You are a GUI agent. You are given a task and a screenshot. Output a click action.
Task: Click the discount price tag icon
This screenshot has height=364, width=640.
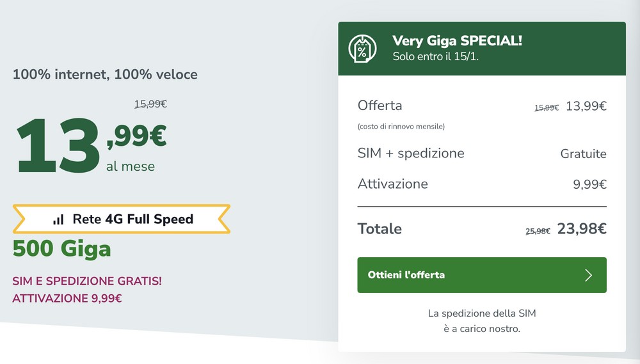pos(362,49)
